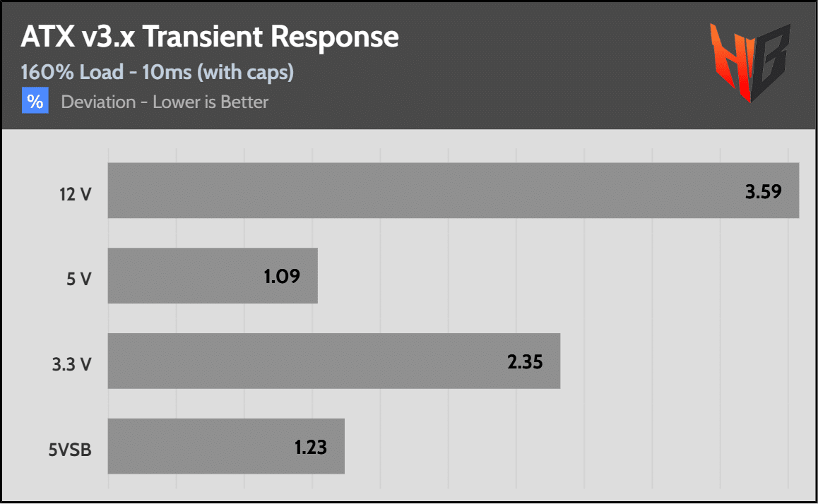Select the 5VSB bar

click(226, 446)
